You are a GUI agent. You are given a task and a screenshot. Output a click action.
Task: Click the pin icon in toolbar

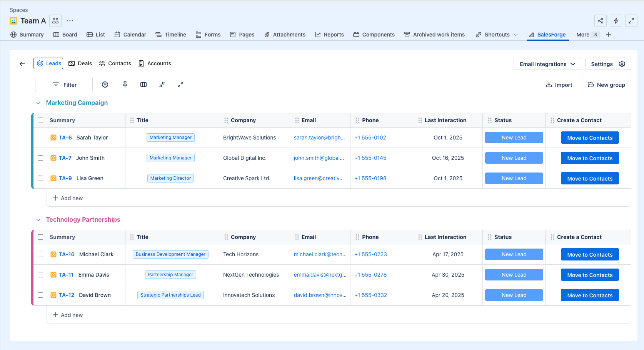[x=125, y=85]
